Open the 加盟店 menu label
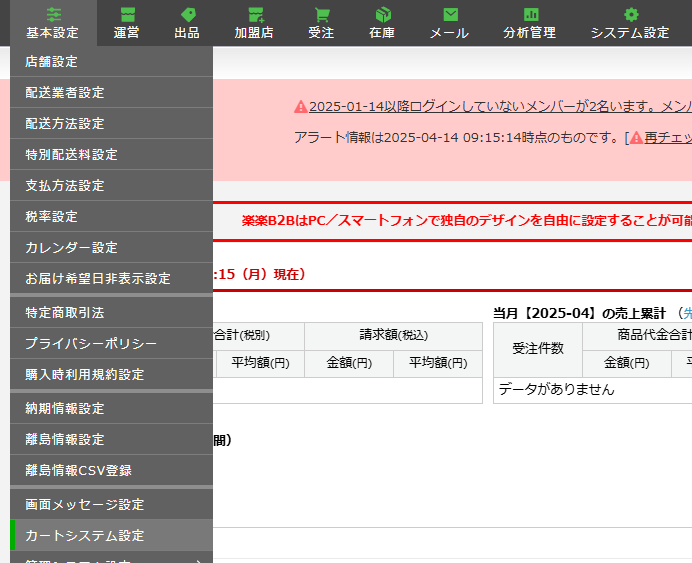The height and width of the screenshot is (563, 692). [254, 33]
